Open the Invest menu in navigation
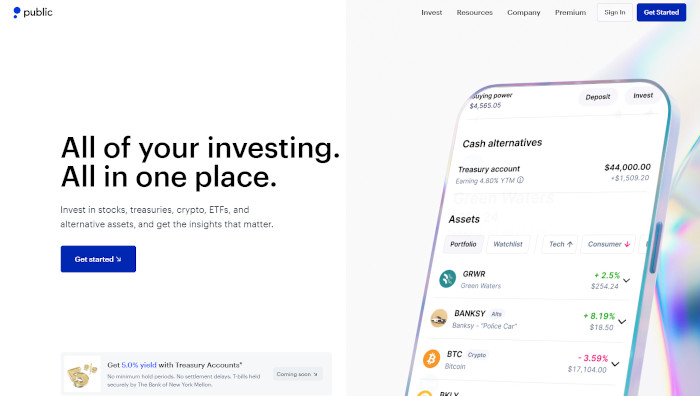Screen dimensions: 700x396 click(431, 13)
